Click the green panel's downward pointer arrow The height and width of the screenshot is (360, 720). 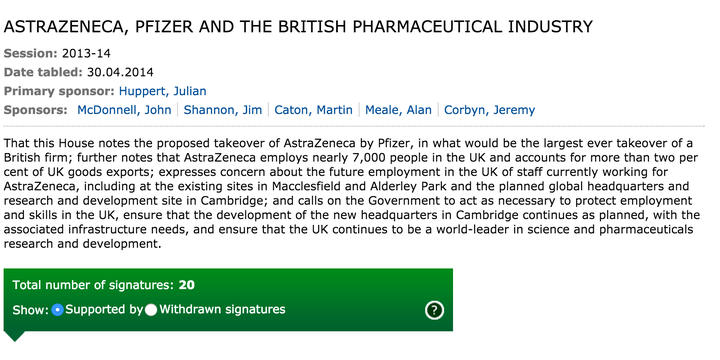tap(15, 336)
